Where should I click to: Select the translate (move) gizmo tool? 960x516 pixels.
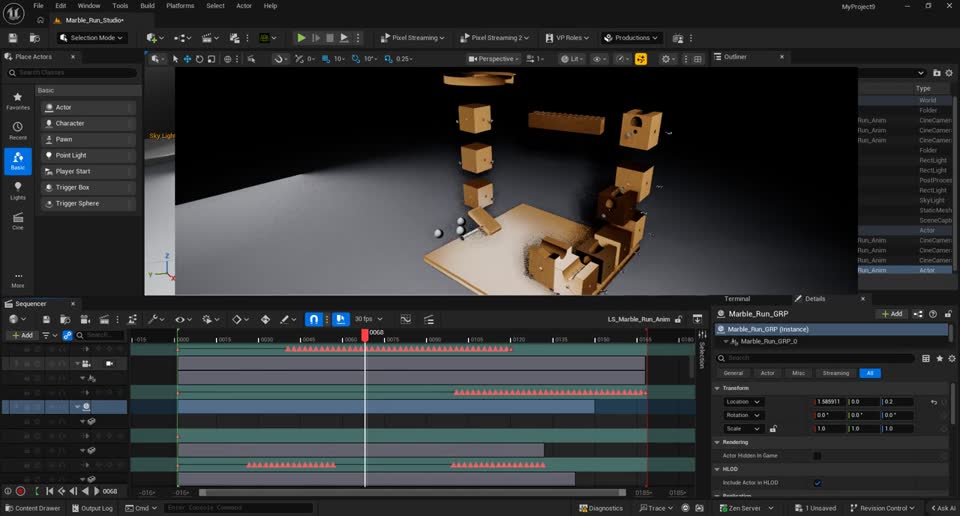click(x=187, y=59)
